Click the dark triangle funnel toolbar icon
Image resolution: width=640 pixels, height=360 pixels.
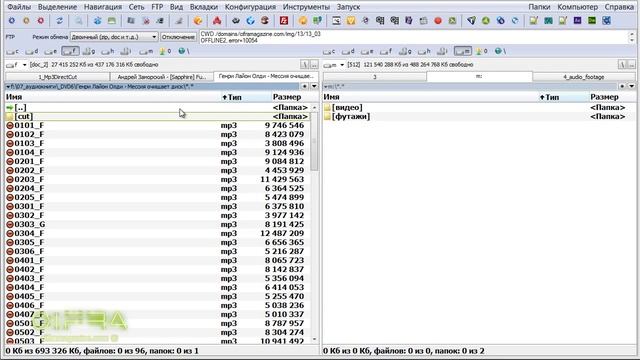471,20
